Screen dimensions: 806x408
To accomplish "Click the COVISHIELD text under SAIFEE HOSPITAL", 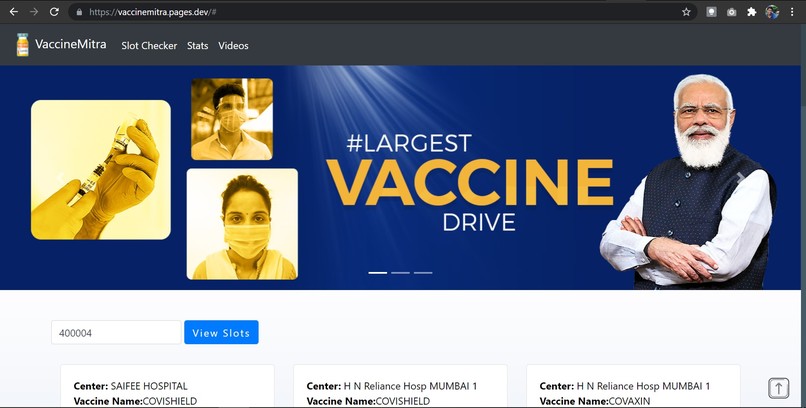I will pos(170,401).
